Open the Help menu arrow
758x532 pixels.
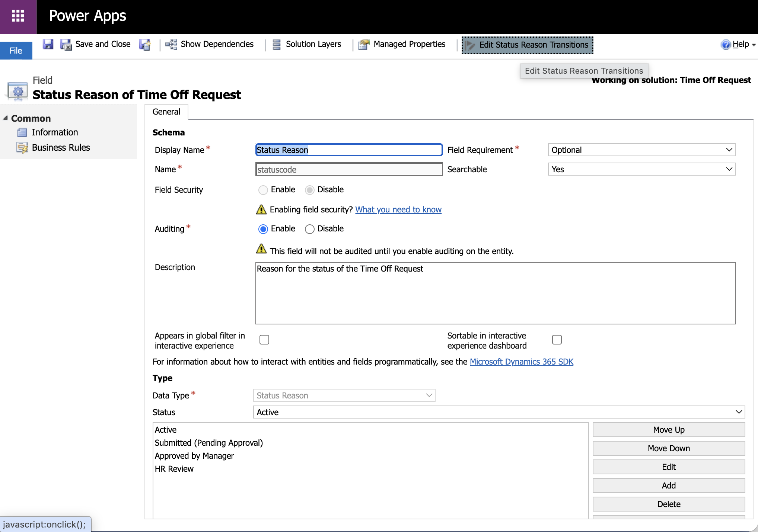754,45
